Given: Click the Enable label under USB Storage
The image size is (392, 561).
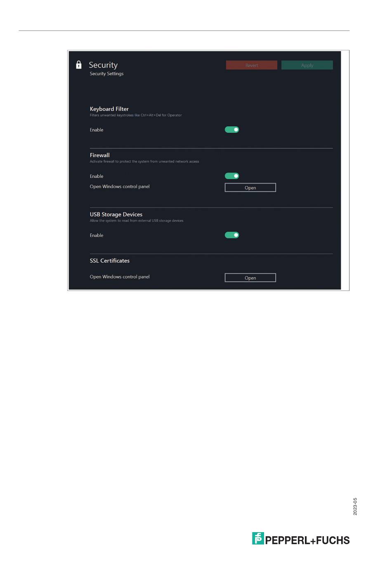Looking at the screenshot, I should tap(97, 236).
